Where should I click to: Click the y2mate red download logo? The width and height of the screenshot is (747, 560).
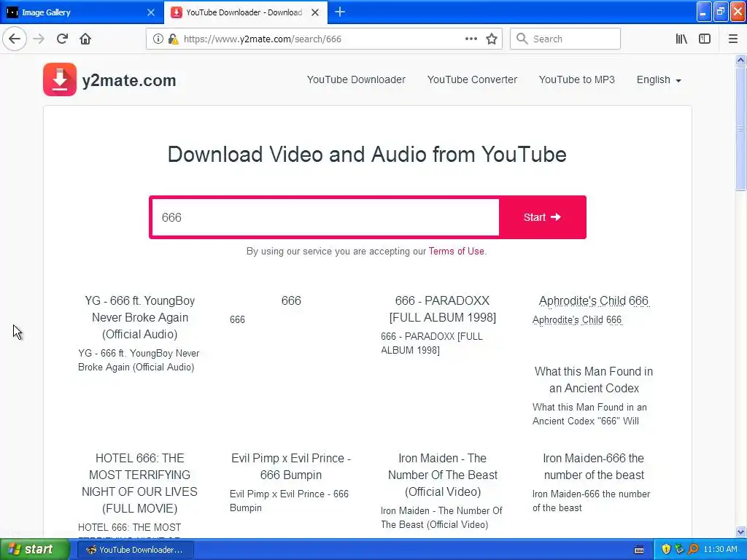pyautogui.click(x=60, y=79)
